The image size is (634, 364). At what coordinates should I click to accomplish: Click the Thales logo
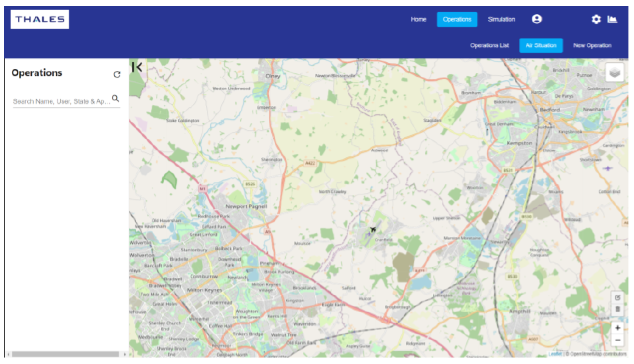[x=40, y=19]
